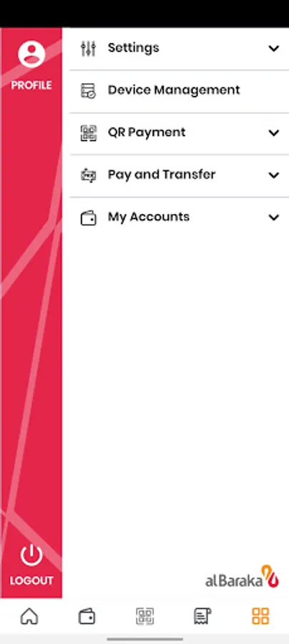This screenshot has height=644, width=289.
Task: Expand the Pay and Transfer chevron
Action: coord(274,175)
